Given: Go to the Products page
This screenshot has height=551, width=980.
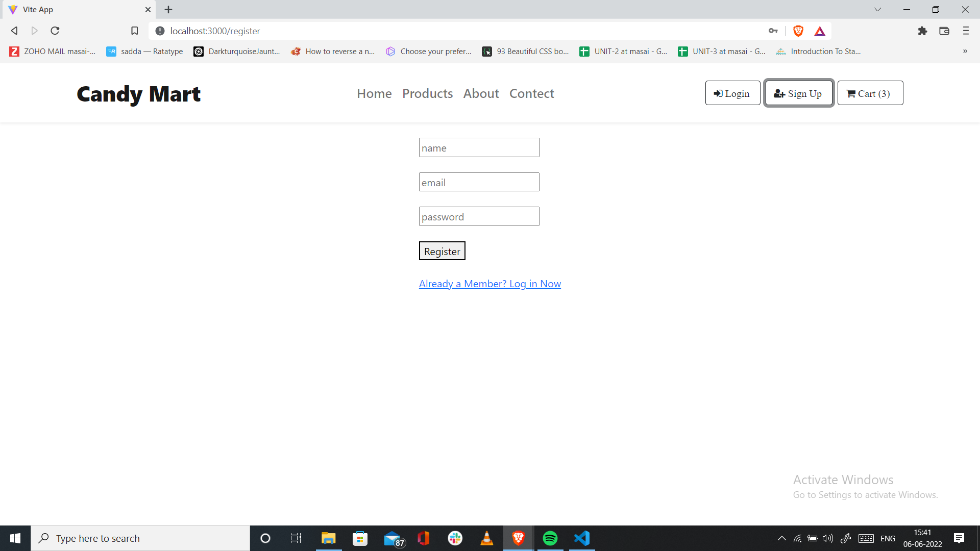Looking at the screenshot, I should tap(427, 93).
